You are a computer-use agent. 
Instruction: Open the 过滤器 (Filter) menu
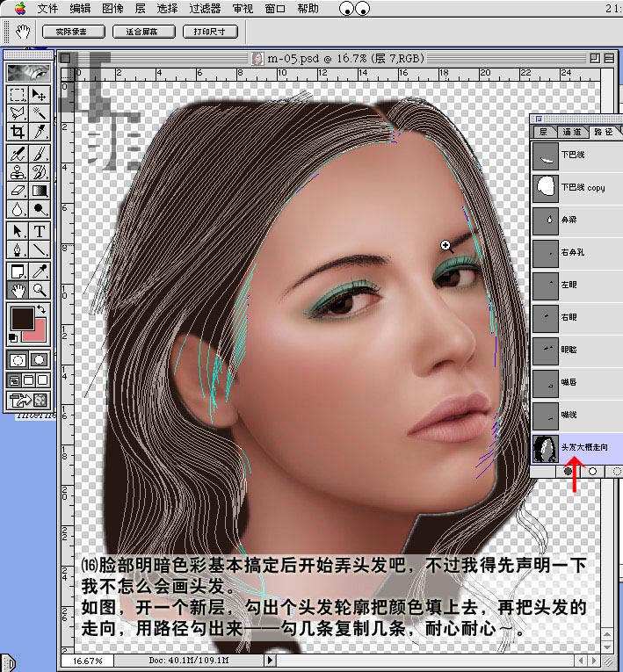tap(205, 9)
